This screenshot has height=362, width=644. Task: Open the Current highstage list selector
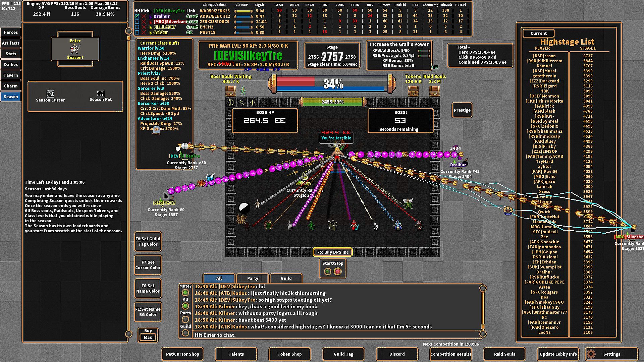coord(538,33)
